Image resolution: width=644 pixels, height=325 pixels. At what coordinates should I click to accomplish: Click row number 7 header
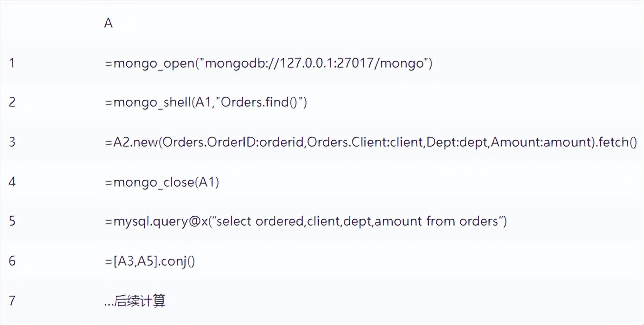(12, 301)
